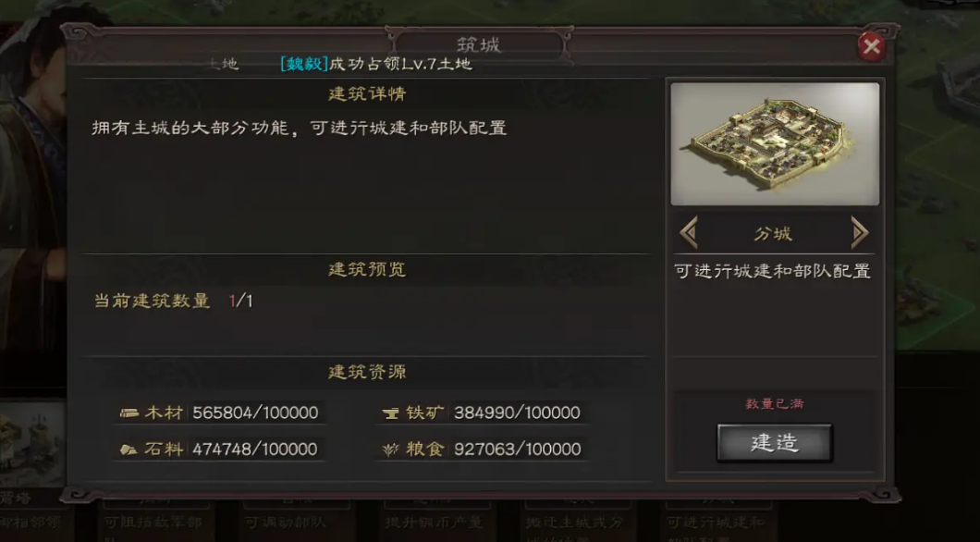Click the iron ore (铁矿) resource icon
980x542 pixels.
[391, 413]
